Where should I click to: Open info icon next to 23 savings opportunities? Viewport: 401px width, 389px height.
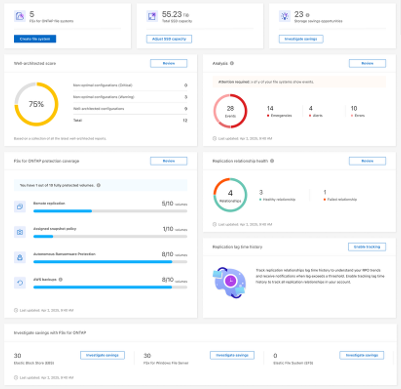coord(307,15)
